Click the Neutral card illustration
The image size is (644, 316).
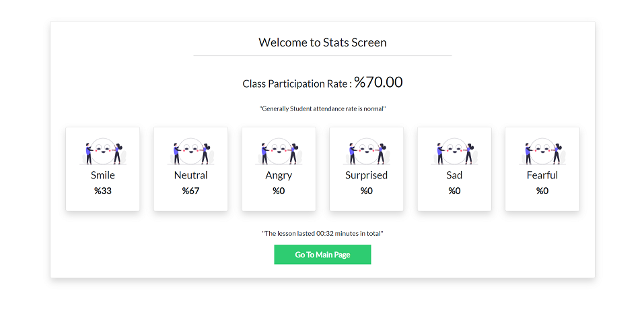pyautogui.click(x=191, y=151)
